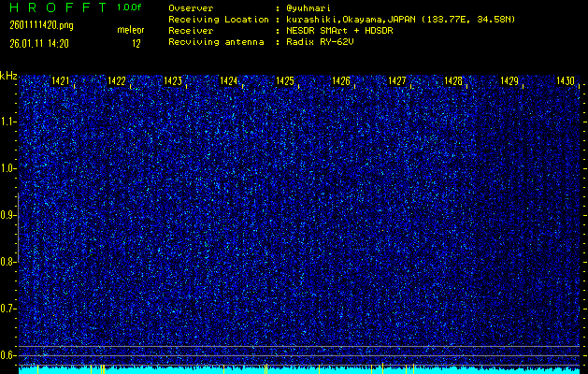The width and height of the screenshot is (588, 374).
Task: Click the 1430 time marker
Action: 565,81
